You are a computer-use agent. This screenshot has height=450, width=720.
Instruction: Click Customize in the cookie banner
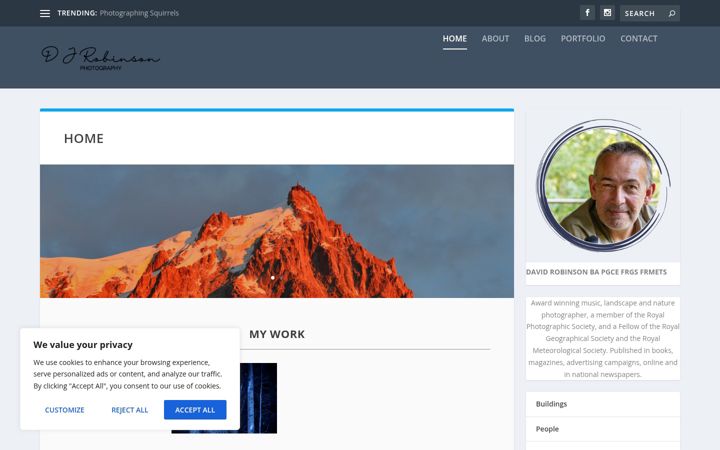point(65,410)
